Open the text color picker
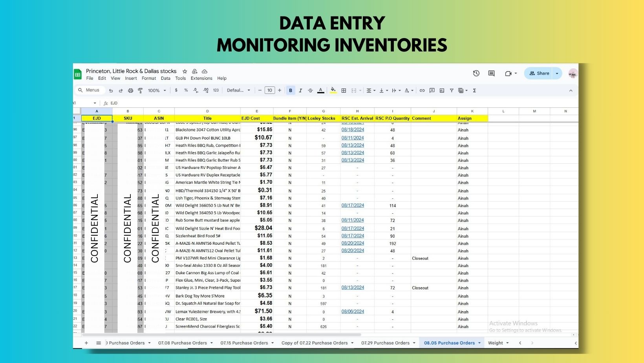 click(320, 90)
